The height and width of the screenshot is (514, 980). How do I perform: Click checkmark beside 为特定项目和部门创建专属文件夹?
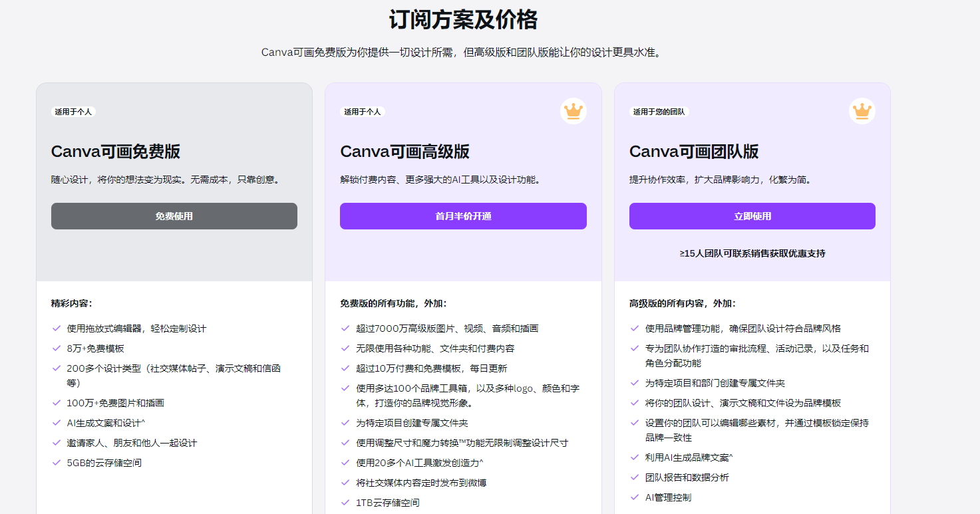[635, 383]
